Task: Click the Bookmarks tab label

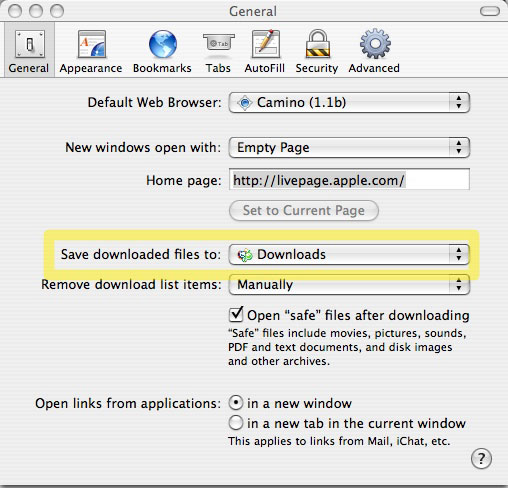Action: pos(162,68)
